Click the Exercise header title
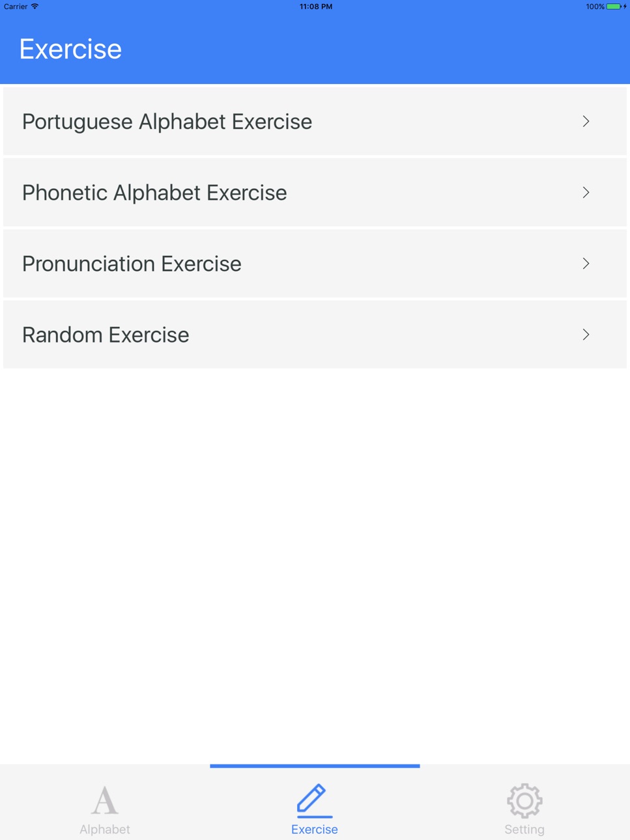 (70, 49)
